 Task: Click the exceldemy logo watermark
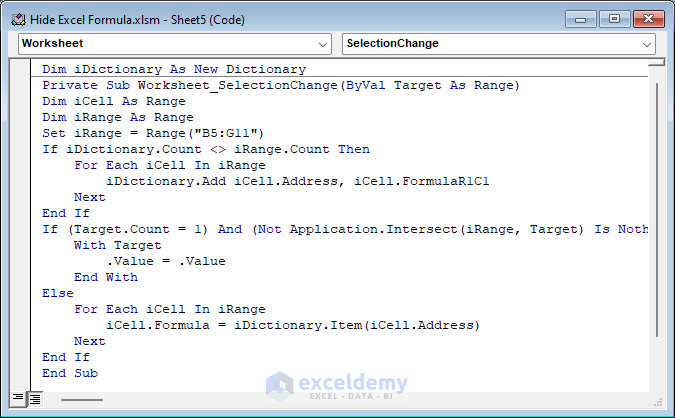pos(337,385)
